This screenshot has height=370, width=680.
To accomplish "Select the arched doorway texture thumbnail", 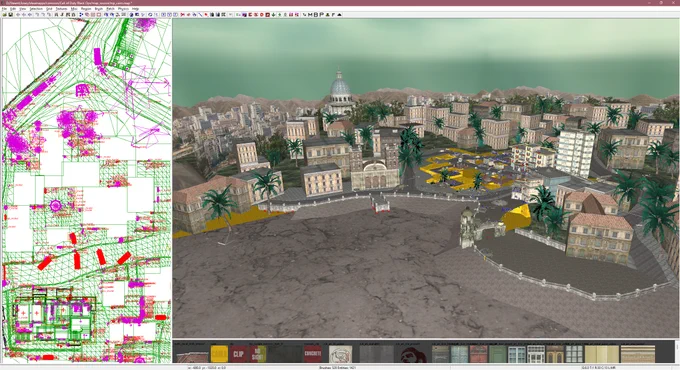I will (x=554, y=354).
